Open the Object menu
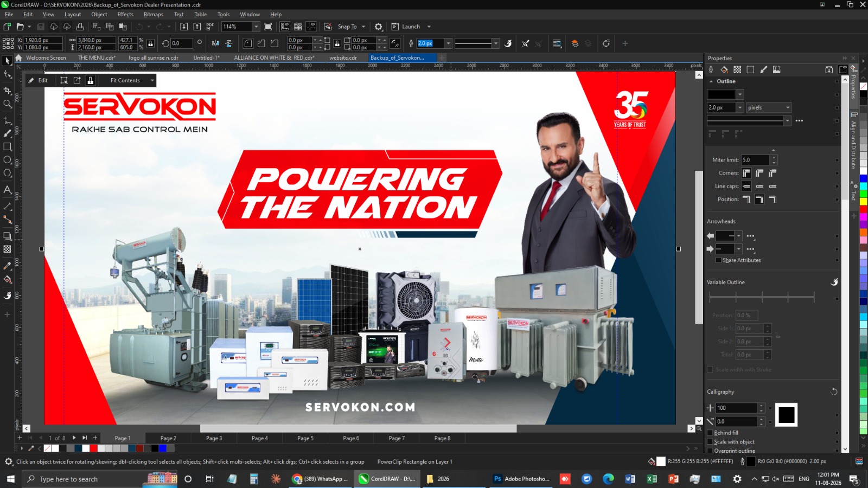The width and height of the screenshot is (868, 488). 99,15
